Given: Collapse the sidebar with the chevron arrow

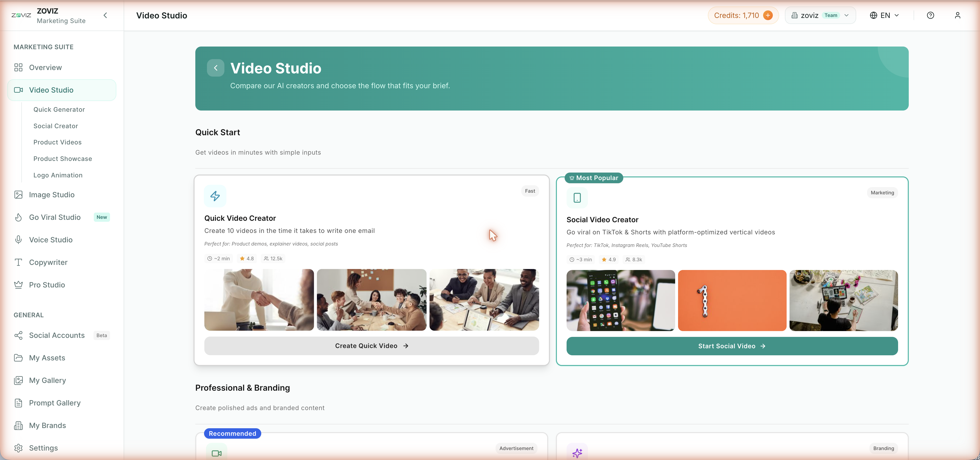Looking at the screenshot, I should click(x=105, y=15).
